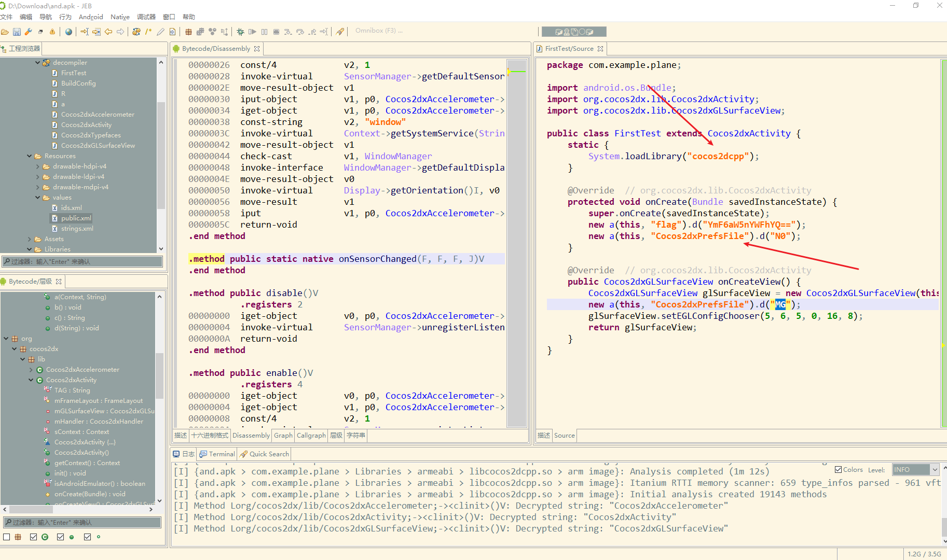Viewport: 947px width, 560px height.
Task: Collapse the decompiler tree node
Action: click(x=37, y=63)
